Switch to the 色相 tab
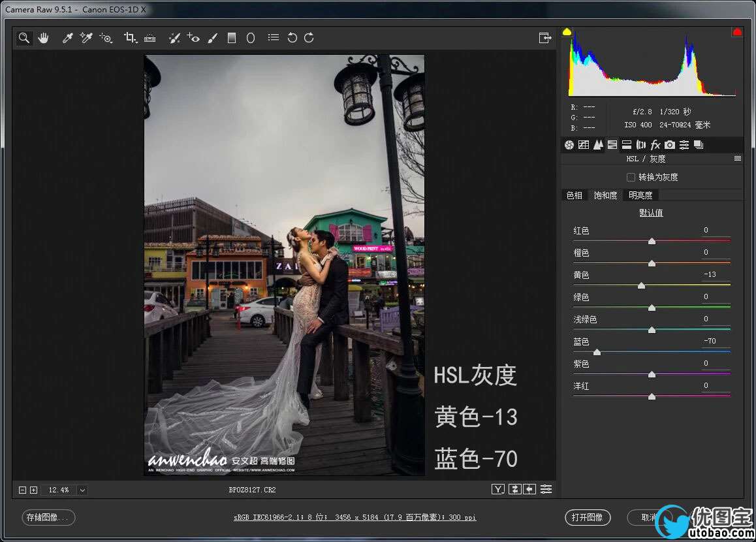Viewport: 756px width, 542px height. point(575,195)
